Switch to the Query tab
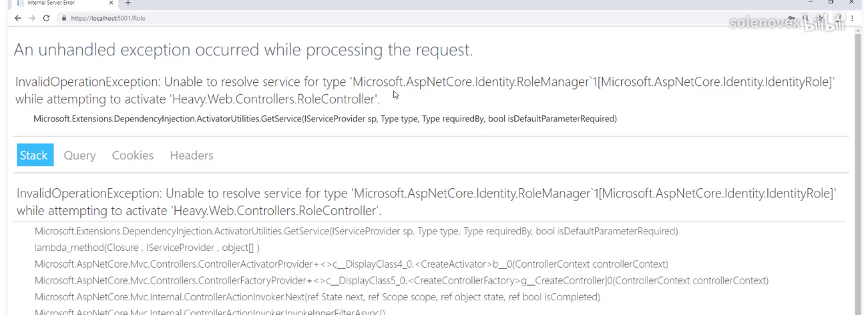This screenshot has width=868, height=315. tap(79, 155)
